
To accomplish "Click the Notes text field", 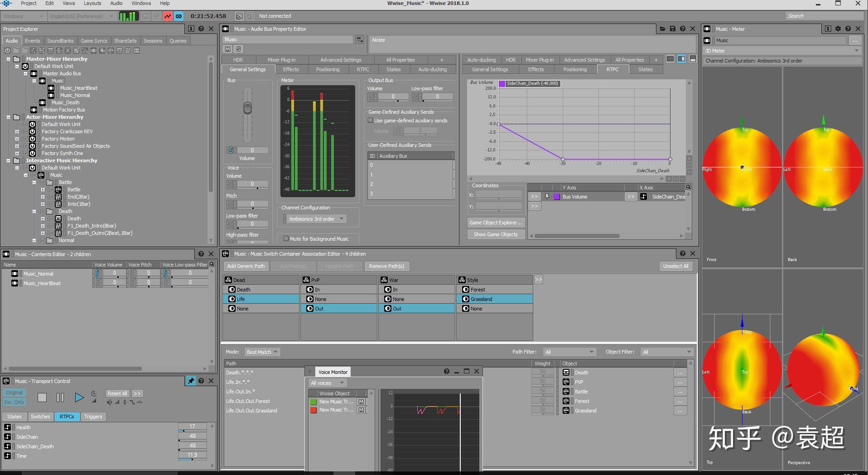I will click(x=532, y=44).
